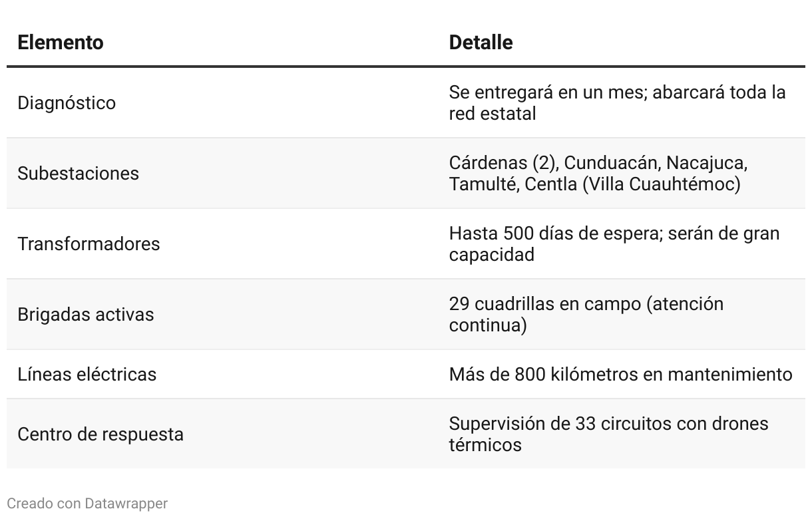This screenshot has height=519, width=812.
Task: Select the Diagnóstico row label
Action: [x=67, y=103]
